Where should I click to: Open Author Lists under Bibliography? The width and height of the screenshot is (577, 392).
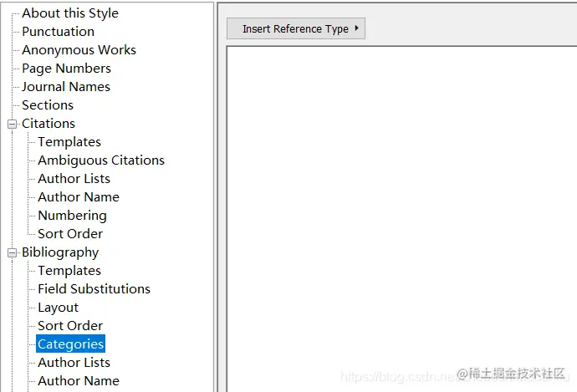click(74, 363)
